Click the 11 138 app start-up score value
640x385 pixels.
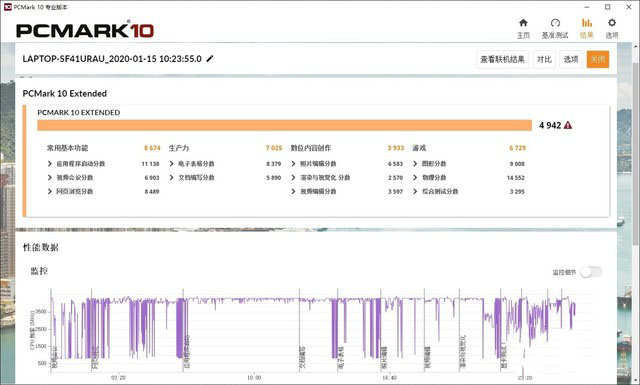(150, 164)
